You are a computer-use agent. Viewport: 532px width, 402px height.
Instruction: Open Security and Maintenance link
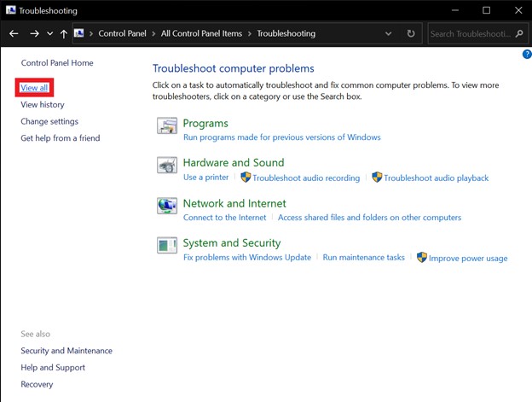(x=66, y=351)
